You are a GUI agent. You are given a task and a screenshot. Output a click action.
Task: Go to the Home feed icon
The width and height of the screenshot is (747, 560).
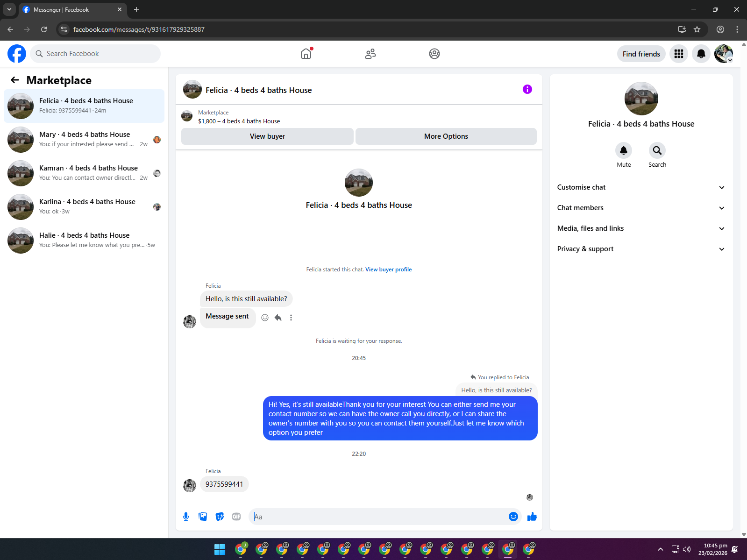[306, 54]
